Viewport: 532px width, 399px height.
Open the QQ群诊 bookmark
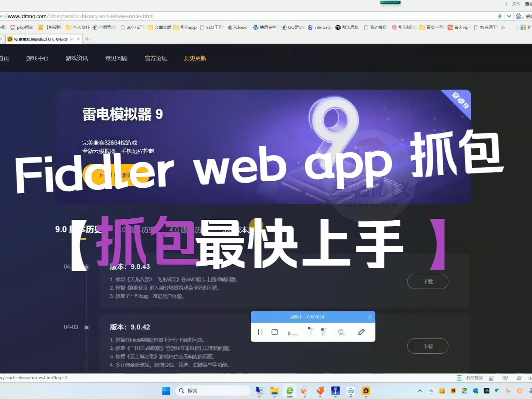click(x=293, y=27)
